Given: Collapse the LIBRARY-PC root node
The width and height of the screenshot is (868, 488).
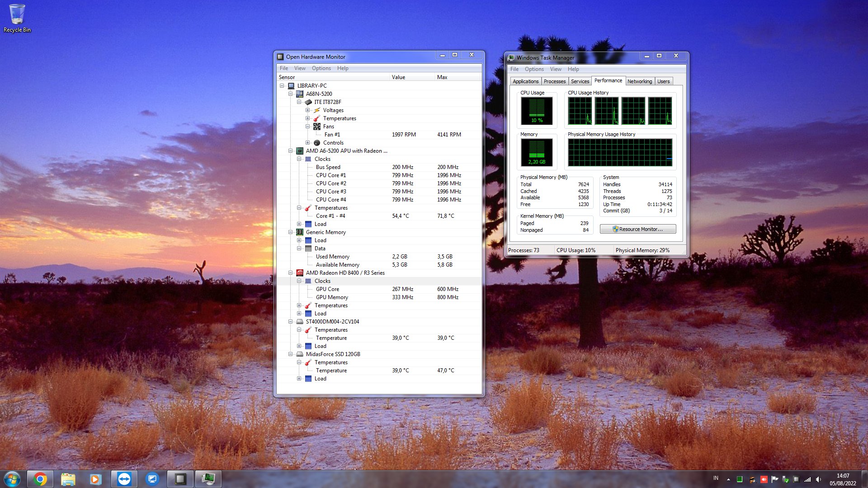Looking at the screenshot, I should tap(282, 86).
